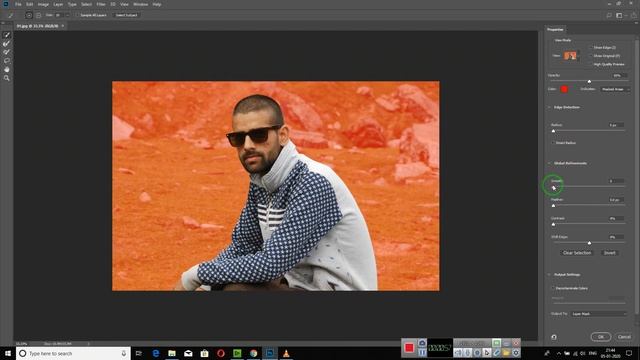Show hidden system tray icons
The width and height of the screenshot is (640, 360).
558,353
